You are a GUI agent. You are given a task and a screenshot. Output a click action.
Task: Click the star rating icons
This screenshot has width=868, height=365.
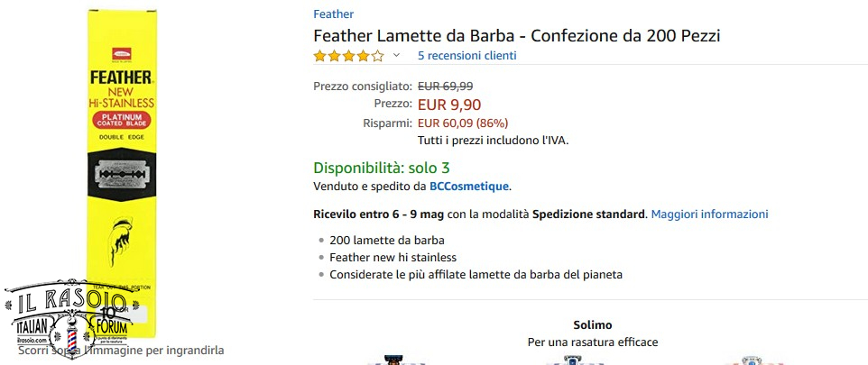click(348, 56)
